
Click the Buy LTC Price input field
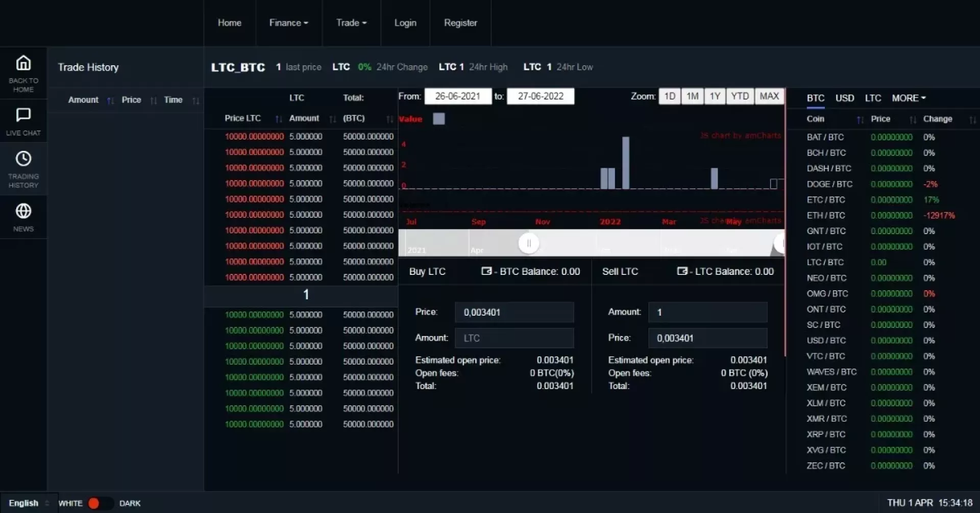pyautogui.click(x=514, y=312)
